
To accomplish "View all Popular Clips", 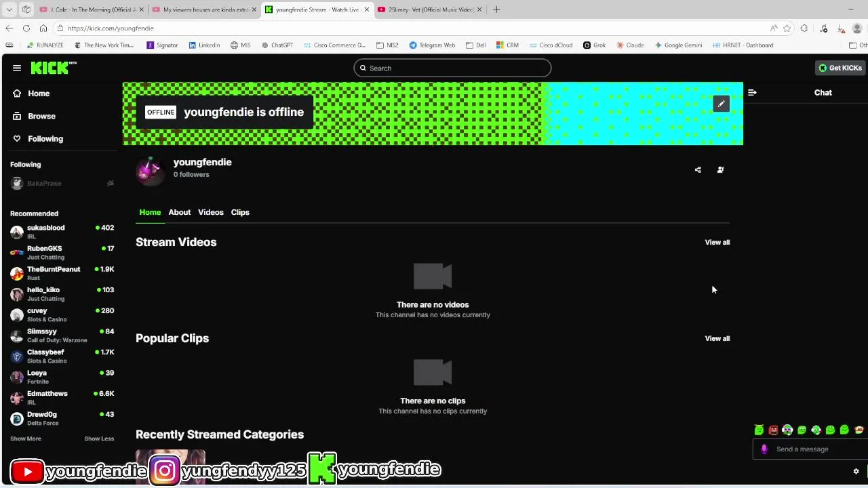I will click(717, 338).
